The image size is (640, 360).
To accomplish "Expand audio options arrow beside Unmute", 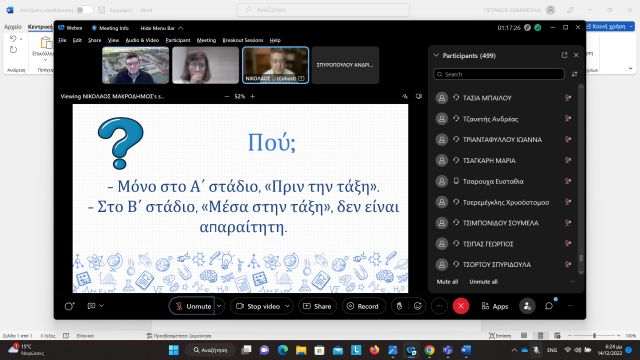I will coord(219,306).
